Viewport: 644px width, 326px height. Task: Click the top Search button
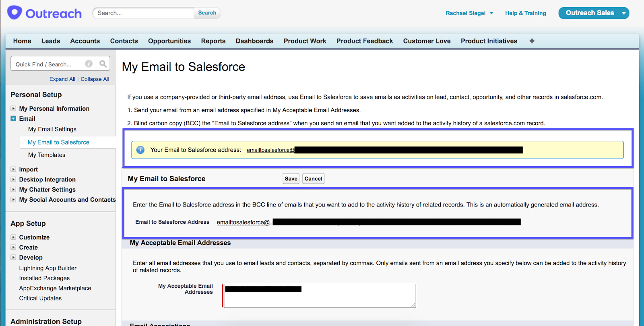tap(207, 13)
